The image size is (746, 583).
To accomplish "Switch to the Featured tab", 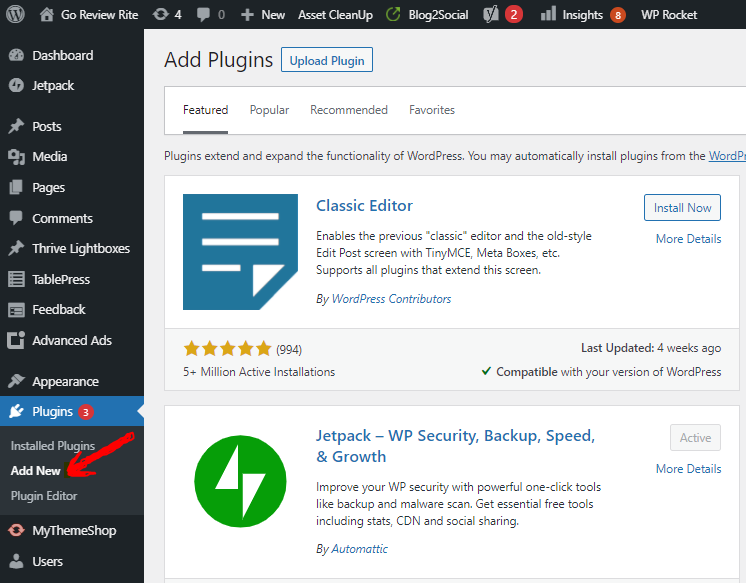I will pyautogui.click(x=206, y=110).
